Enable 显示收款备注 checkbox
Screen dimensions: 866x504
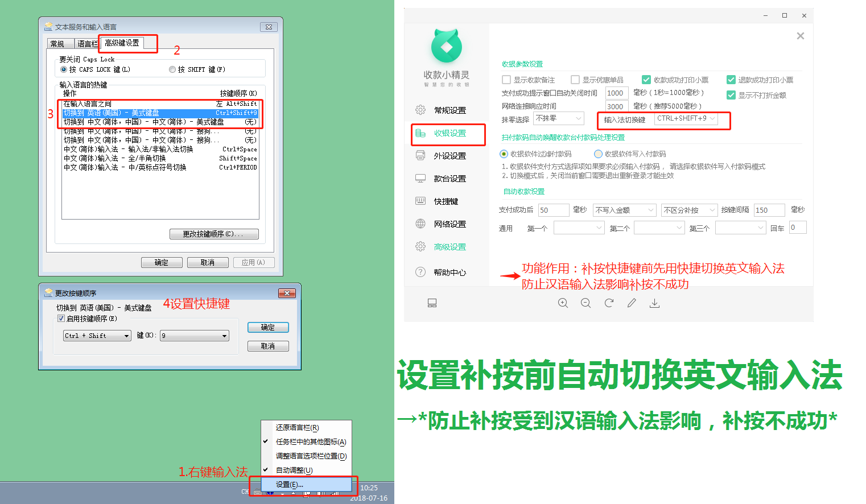coord(506,80)
